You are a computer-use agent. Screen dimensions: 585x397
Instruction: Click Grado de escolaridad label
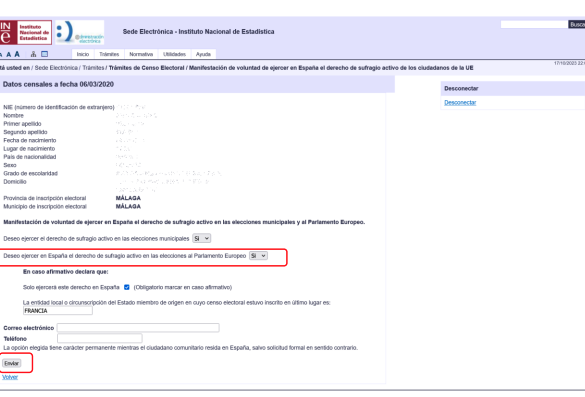point(31,174)
